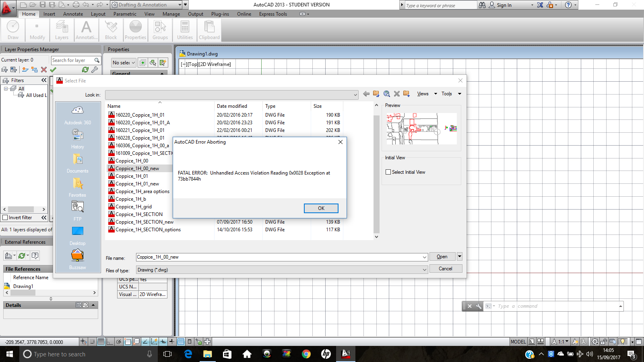The width and height of the screenshot is (644, 362).
Task: Click the Save icon in quick access toolbar
Action: click(43, 5)
